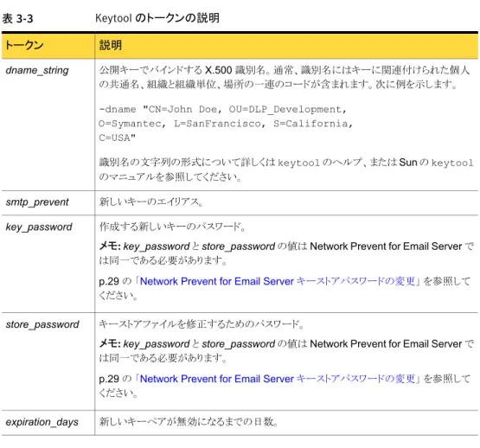Click the '-dname "CN=John Doe' code line
This screenshot has width=480, height=448.
(222, 109)
